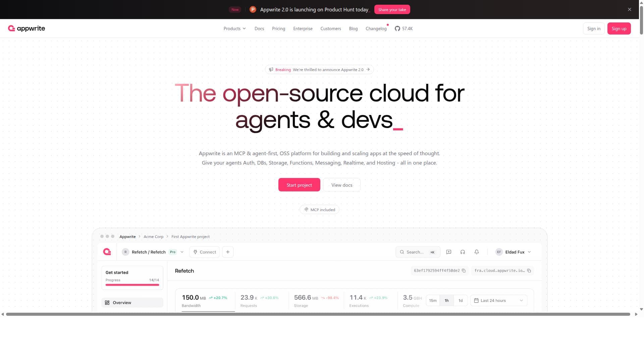Click the Acme Corp breadcrumb

pos(153,237)
